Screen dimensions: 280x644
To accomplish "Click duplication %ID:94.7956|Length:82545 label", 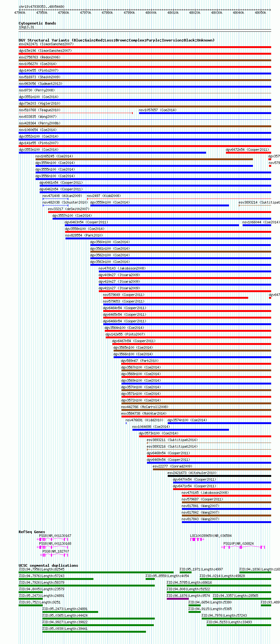I will (x=42, y=569).
